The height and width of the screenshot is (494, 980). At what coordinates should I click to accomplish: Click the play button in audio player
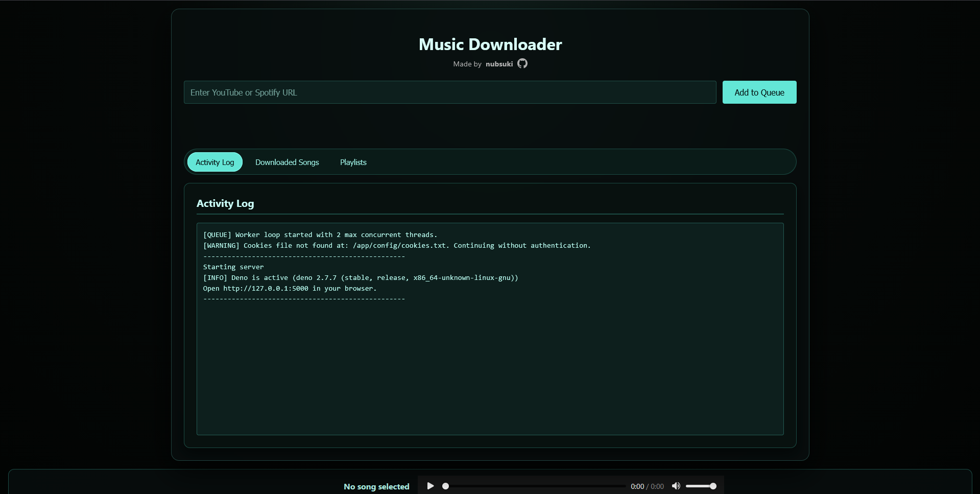click(x=431, y=486)
